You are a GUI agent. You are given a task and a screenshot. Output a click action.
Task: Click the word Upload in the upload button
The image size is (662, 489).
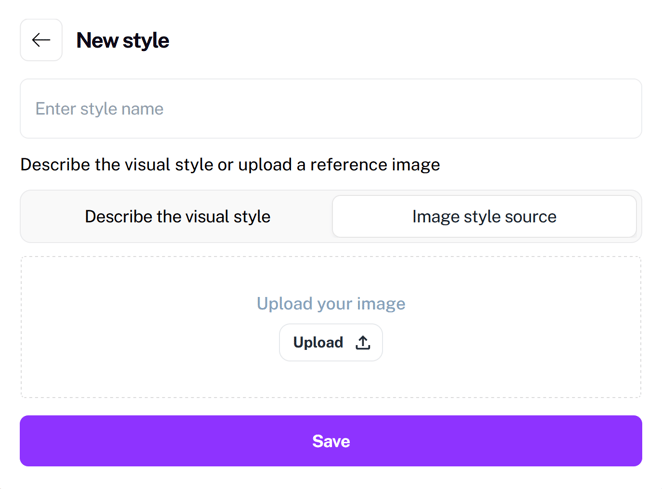[318, 342]
